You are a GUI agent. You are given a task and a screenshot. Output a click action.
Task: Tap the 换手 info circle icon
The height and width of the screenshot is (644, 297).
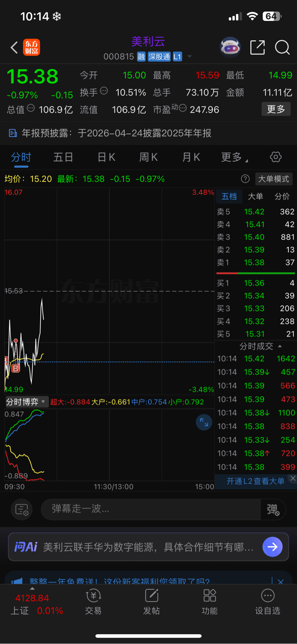click(x=104, y=91)
